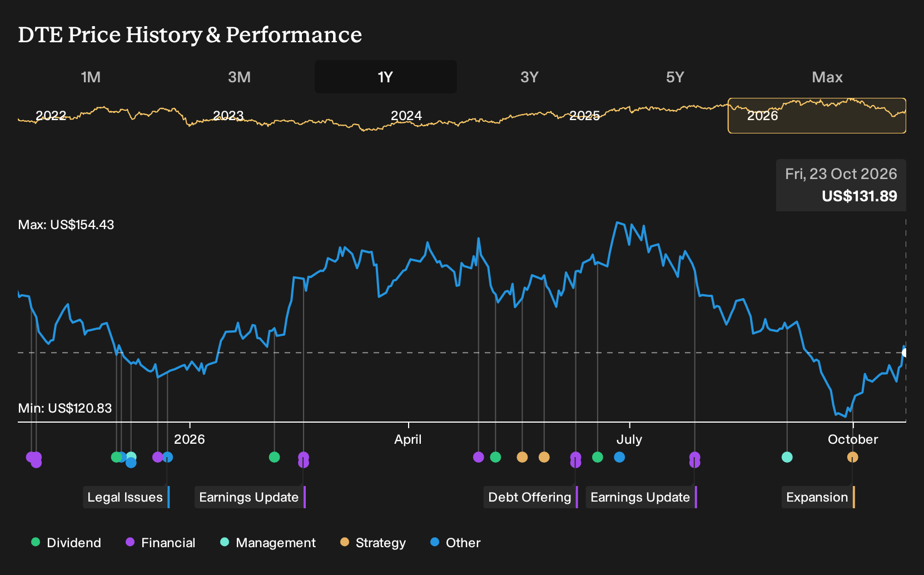Click the white current-price point on chart line
The image size is (924, 575).
pyautogui.click(x=905, y=353)
